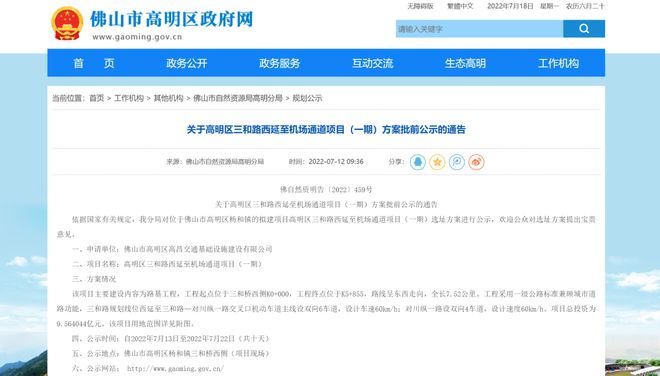Open the 互动交流 navigation item
This screenshot has height=376, width=660.
373,63
